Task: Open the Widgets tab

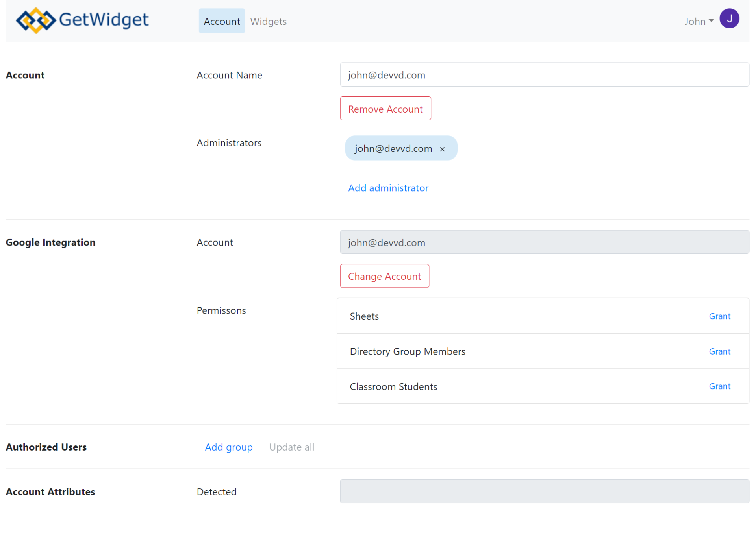Action: click(268, 21)
